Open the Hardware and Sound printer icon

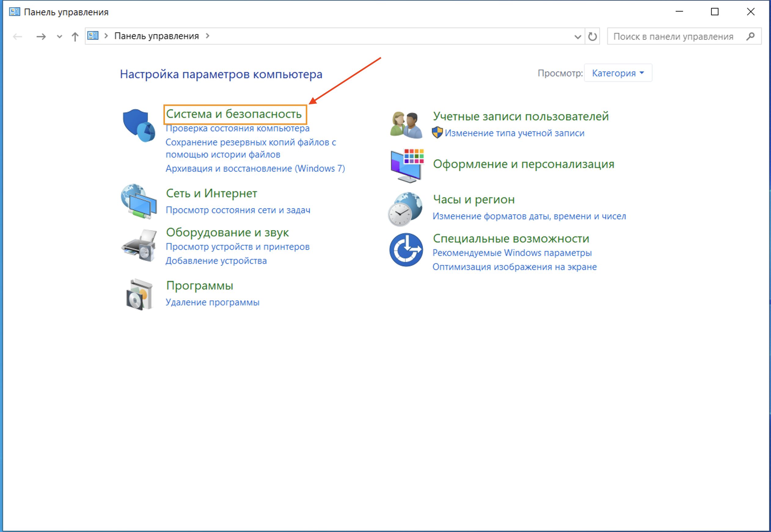(x=139, y=246)
